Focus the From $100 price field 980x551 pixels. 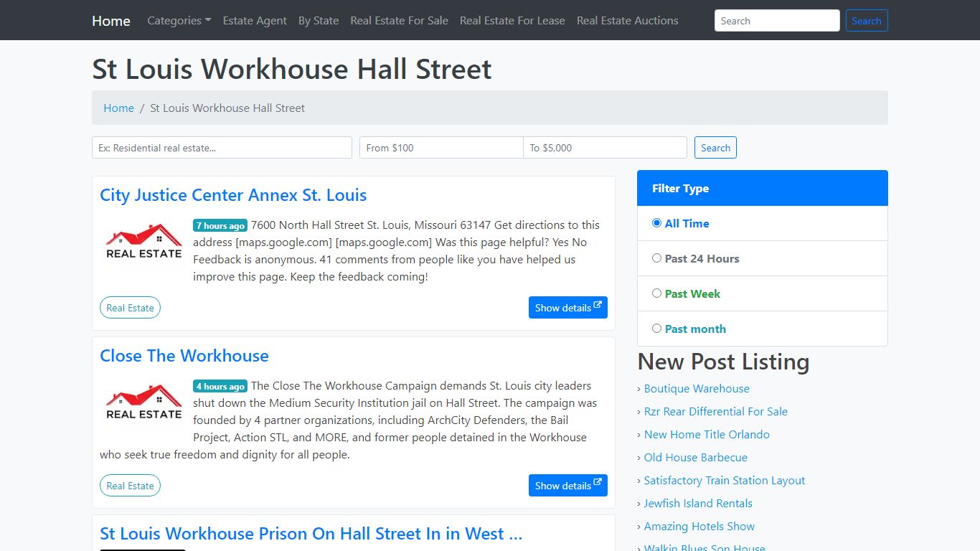click(x=441, y=148)
